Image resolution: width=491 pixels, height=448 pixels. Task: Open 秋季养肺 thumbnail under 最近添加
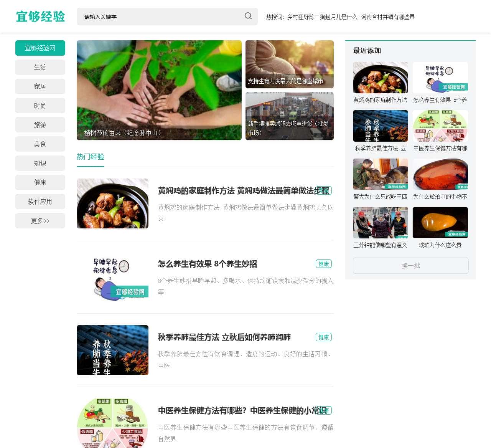tap(381, 126)
